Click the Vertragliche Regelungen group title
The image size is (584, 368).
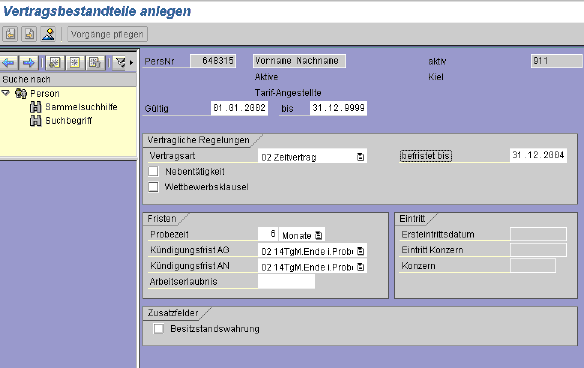click(x=198, y=140)
